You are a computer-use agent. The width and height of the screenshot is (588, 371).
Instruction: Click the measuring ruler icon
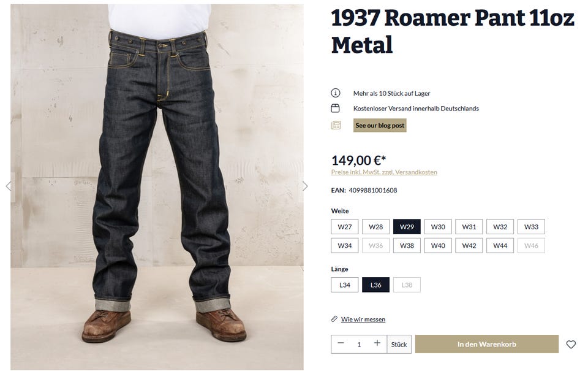(334, 319)
